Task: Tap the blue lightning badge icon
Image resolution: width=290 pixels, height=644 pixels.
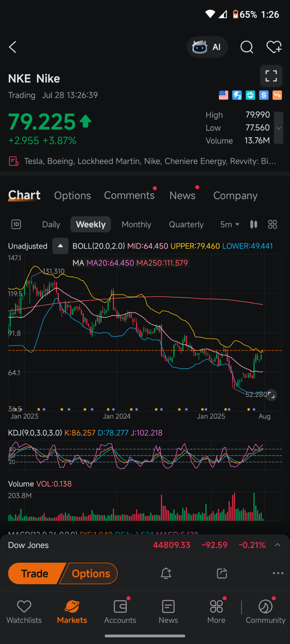Action: 237,95
